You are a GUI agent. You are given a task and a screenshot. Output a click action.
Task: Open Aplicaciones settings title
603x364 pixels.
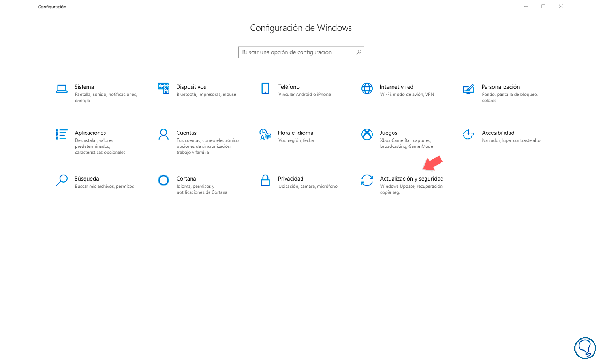[90, 133]
